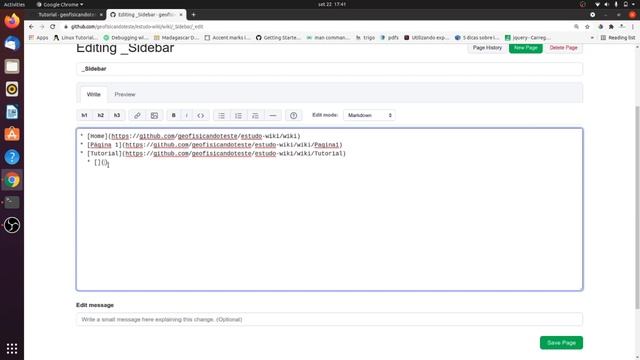
Task: Insert an unordered list
Action: (221, 116)
